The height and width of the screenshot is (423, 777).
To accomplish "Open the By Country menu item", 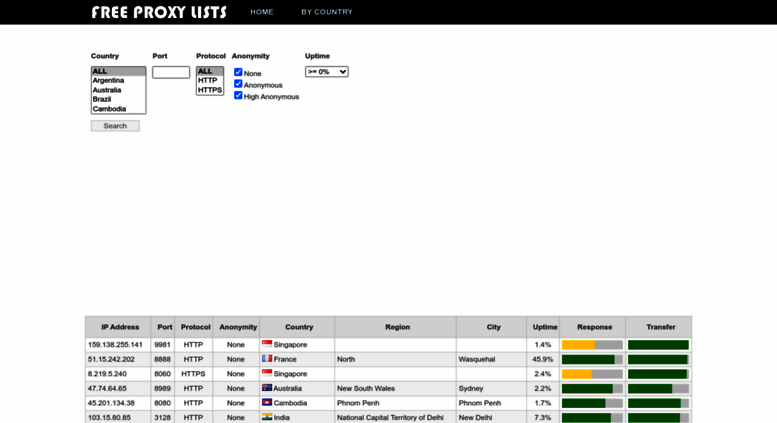I will click(x=327, y=12).
